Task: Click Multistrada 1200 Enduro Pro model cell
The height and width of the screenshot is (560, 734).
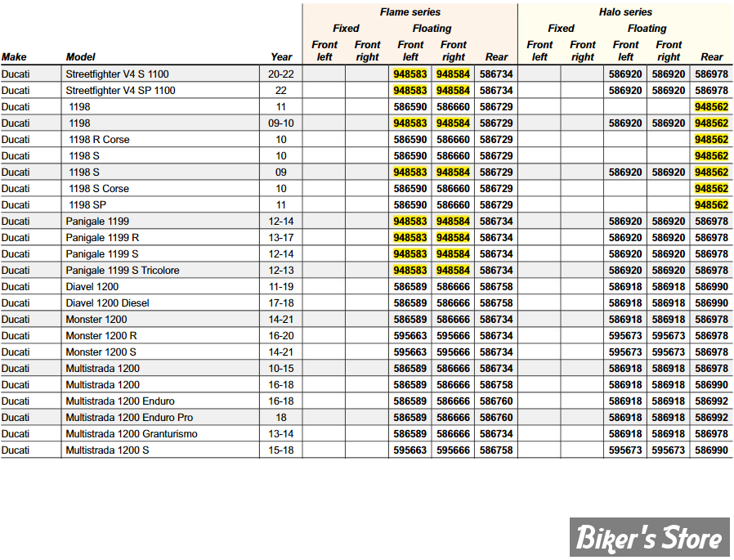Action: (129, 418)
